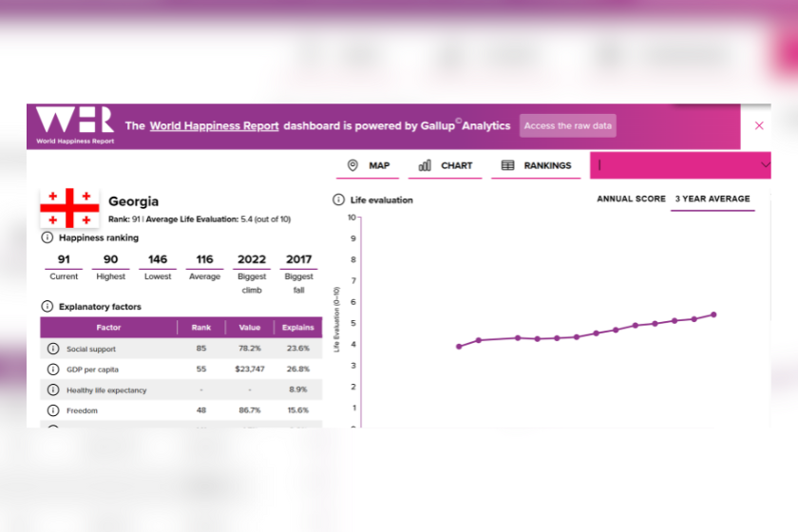Click info icon for Freedom factor
798x532 pixels.
[53, 411]
